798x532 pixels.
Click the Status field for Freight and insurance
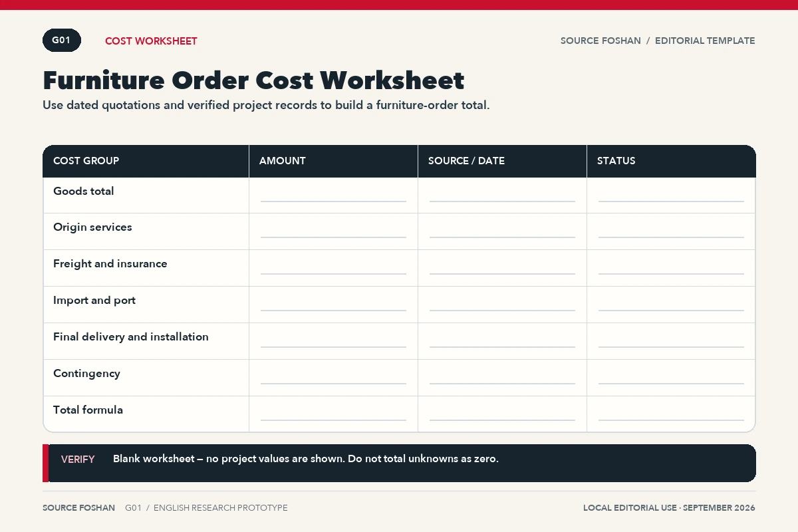coord(671,268)
